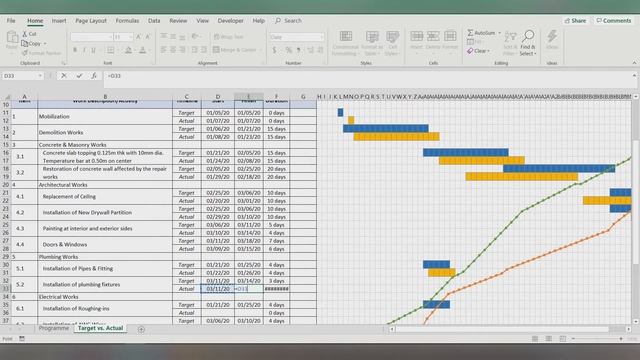Open the font size dropdown
The image size is (640, 360).
[131, 37]
